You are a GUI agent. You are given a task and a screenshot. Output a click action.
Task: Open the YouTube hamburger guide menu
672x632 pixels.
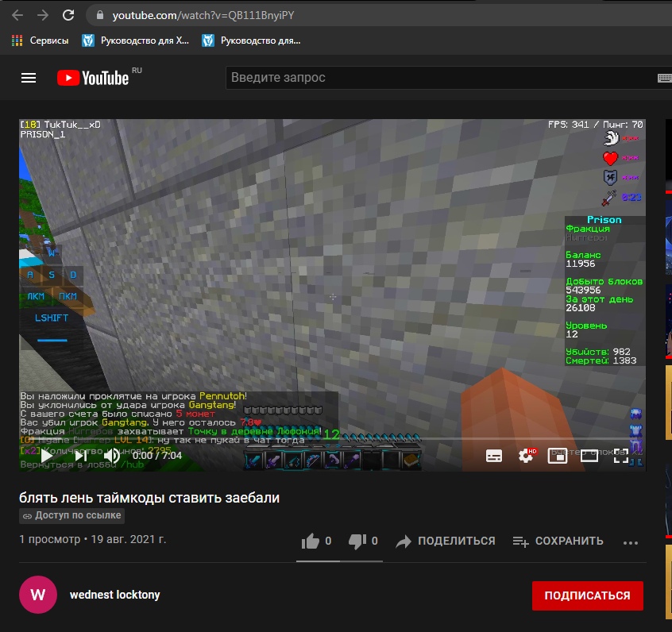pyautogui.click(x=29, y=78)
